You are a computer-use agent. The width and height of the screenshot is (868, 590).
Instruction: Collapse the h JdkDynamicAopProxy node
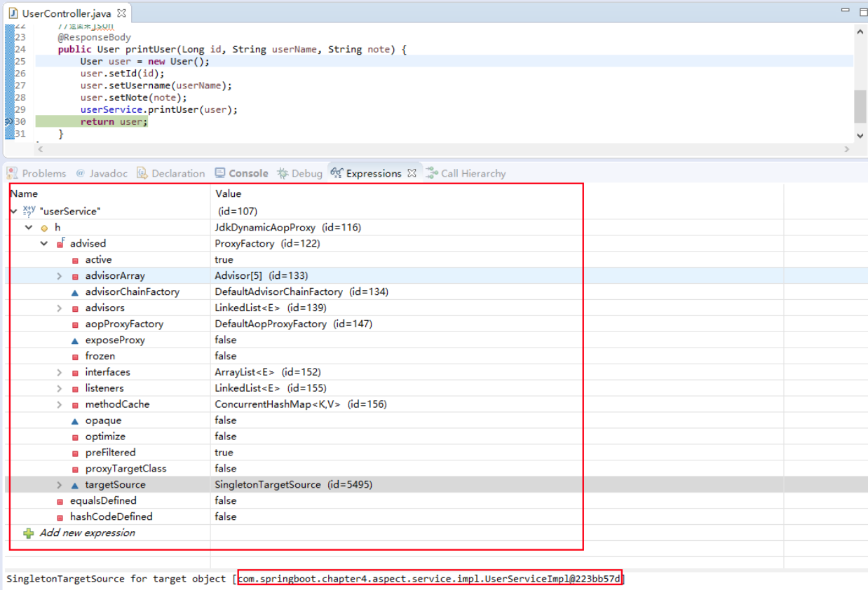(29, 228)
